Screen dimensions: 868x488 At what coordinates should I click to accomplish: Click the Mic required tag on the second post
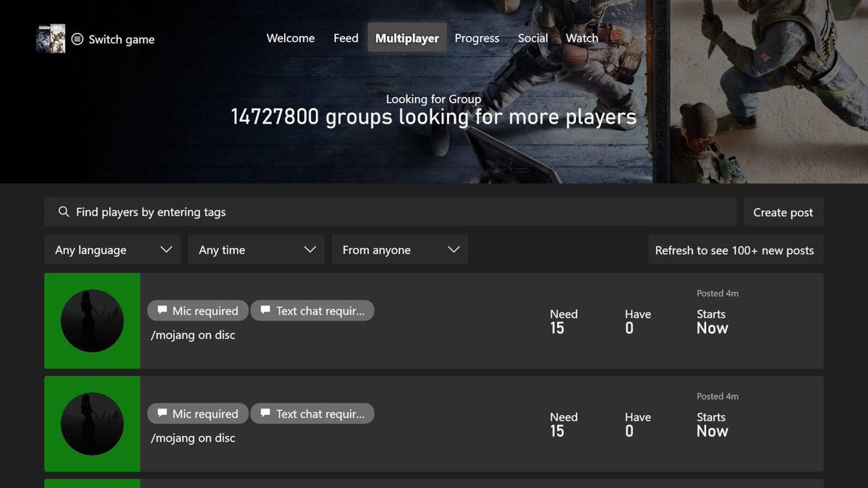(197, 414)
